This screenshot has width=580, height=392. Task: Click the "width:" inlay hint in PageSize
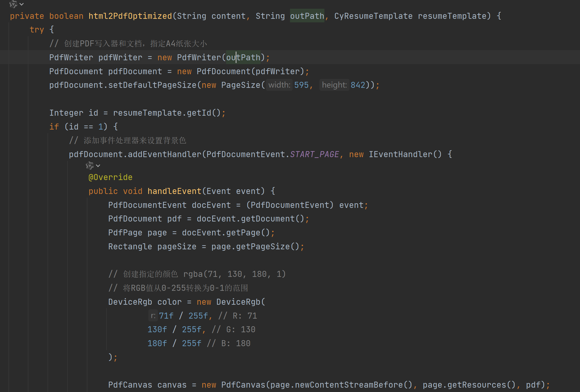279,85
